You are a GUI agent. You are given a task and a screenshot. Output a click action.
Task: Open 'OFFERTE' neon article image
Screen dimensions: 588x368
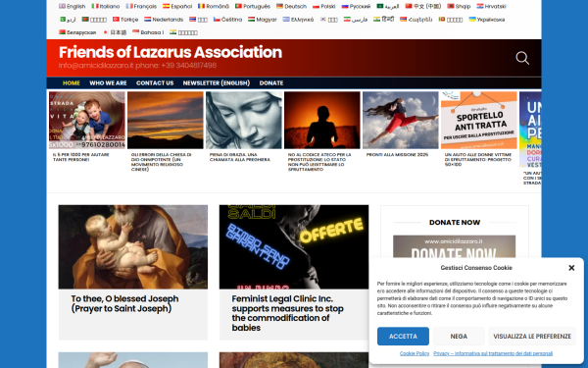(x=294, y=246)
